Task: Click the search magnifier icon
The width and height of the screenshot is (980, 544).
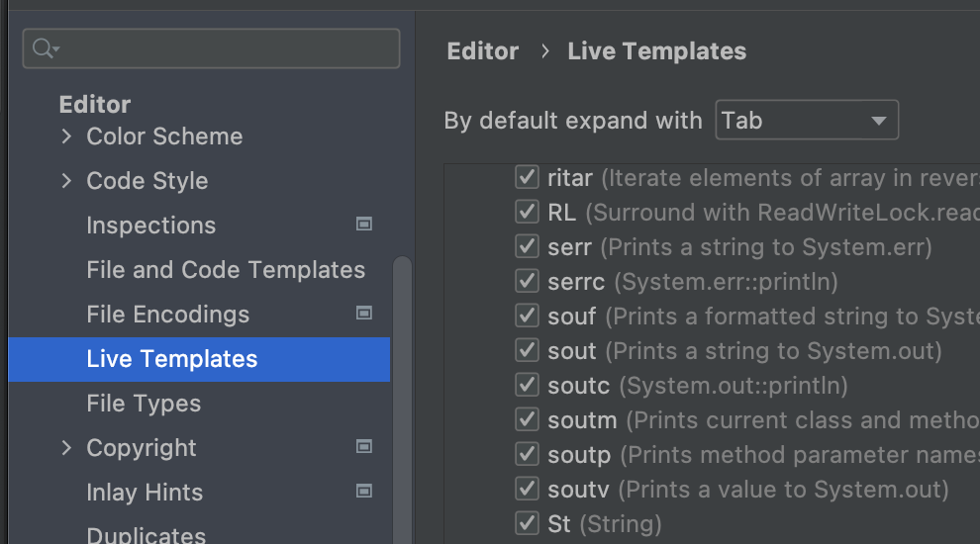Action: tap(45, 48)
